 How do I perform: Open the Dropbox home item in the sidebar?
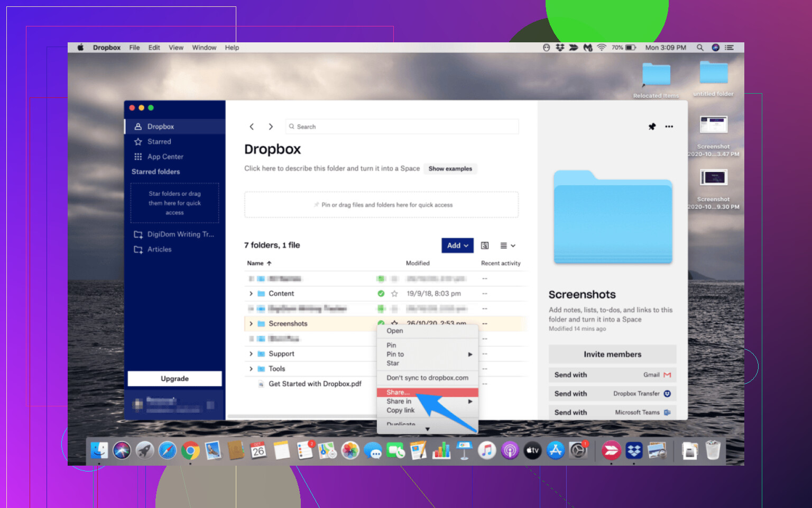(174, 126)
